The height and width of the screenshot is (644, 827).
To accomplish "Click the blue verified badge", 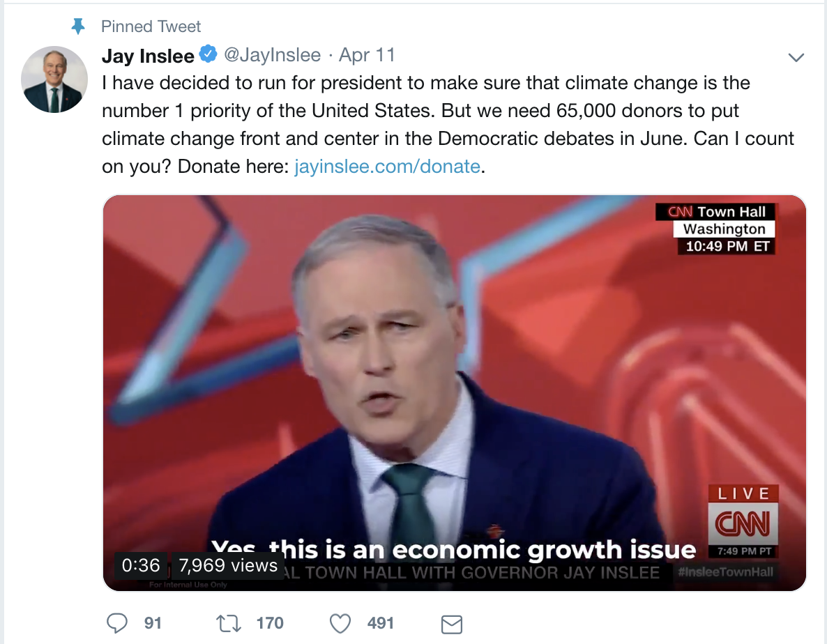I will tap(209, 54).
